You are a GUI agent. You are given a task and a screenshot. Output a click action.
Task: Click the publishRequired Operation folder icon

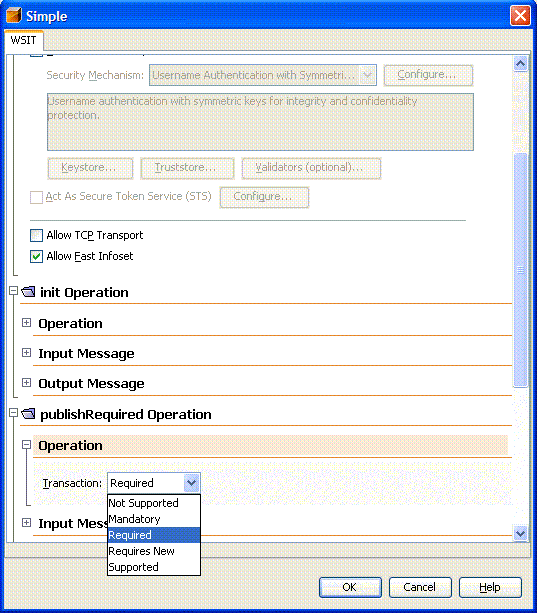[28, 414]
